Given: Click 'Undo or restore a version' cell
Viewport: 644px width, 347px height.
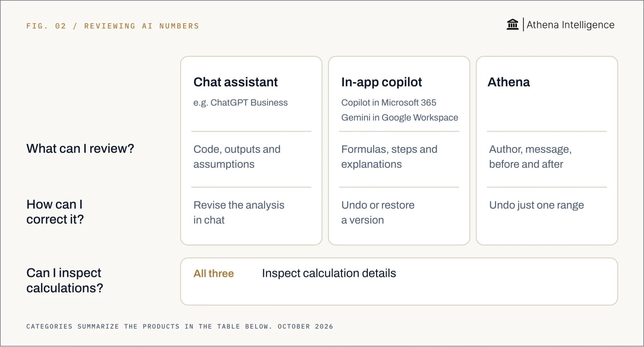Looking at the screenshot, I should (x=378, y=212).
